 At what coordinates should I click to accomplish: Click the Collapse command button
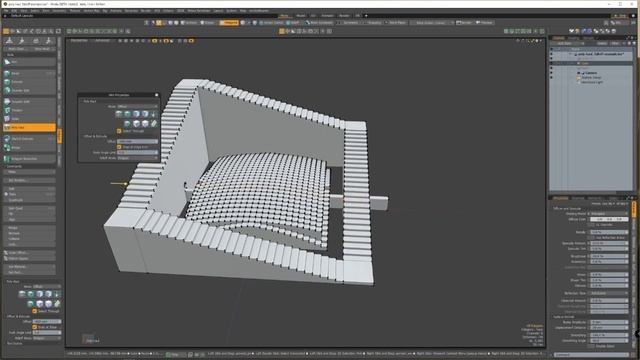pos(29,239)
